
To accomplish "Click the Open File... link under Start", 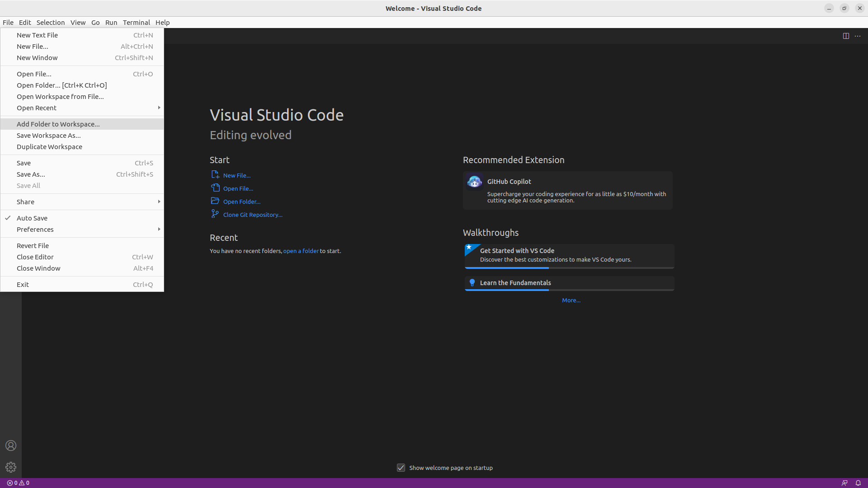I will pos(238,188).
